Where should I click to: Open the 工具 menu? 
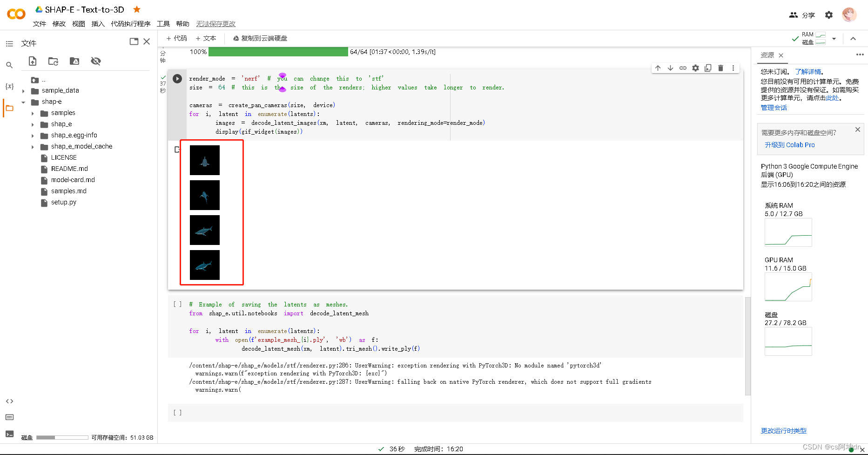click(163, 24)
